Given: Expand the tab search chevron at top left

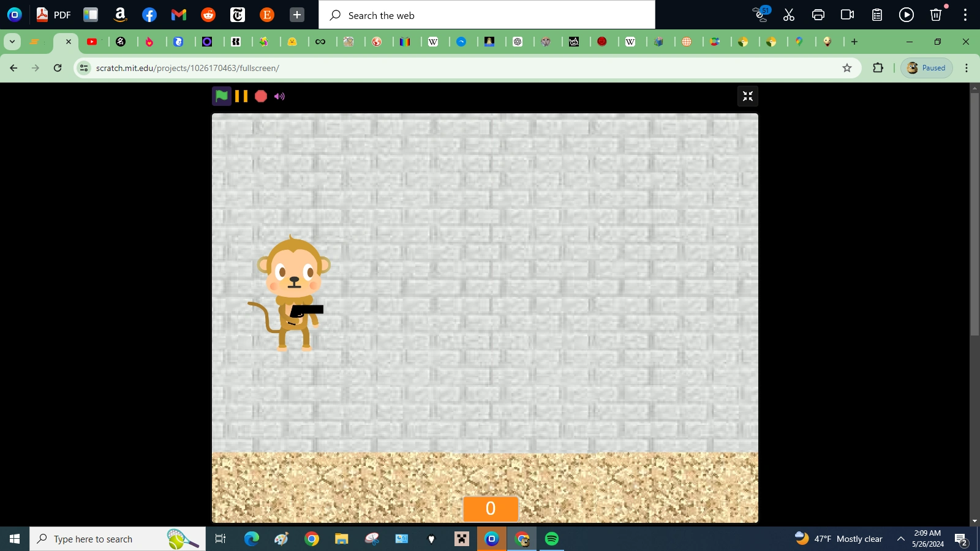Looking at the screenshot, I should click(x=12, y=42).
